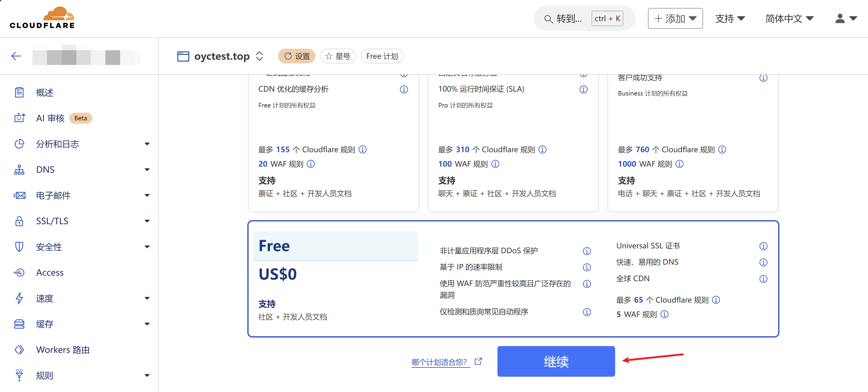Viewport: 868px width, 392px height.
Task: Open the 简体中文 language dropdown
Action: 789,18
